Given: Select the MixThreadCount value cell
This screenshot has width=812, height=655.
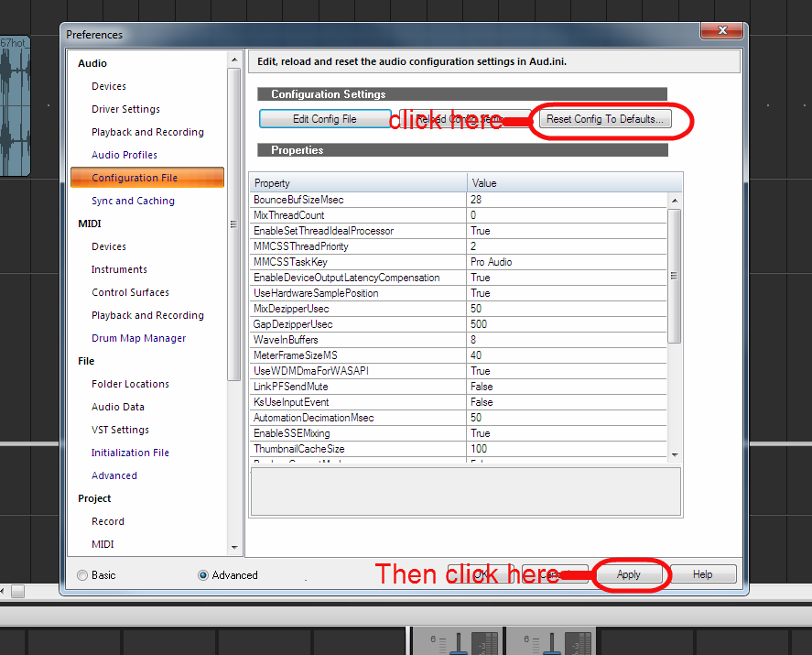Looking at the screenshot, I should click(x=566, y=215).
